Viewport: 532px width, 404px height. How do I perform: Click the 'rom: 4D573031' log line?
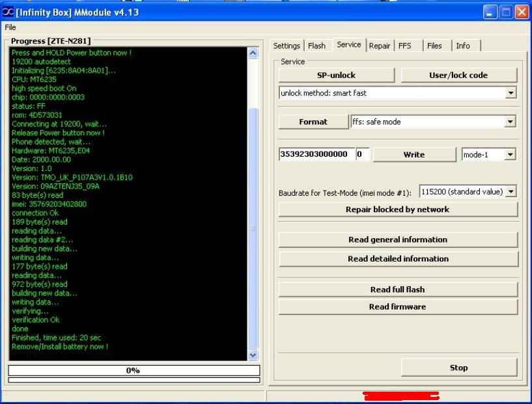point(37,115)
